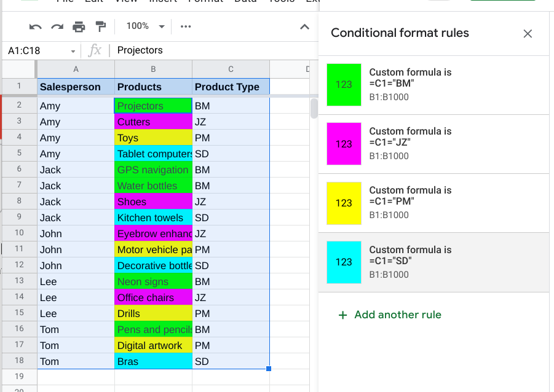Click the Products header cell
Screen dimensions: 554x392
pos(153,87)
